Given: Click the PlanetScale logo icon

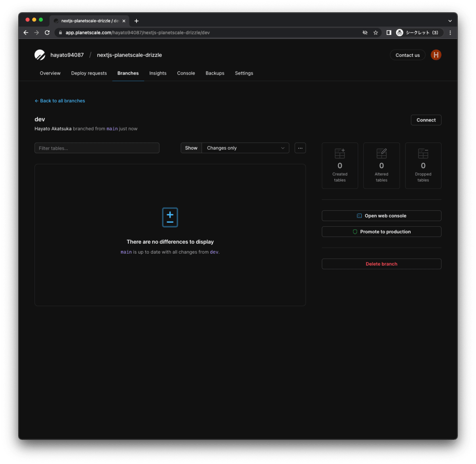Looking at the screenshot, I should click(x=40, y=55).
